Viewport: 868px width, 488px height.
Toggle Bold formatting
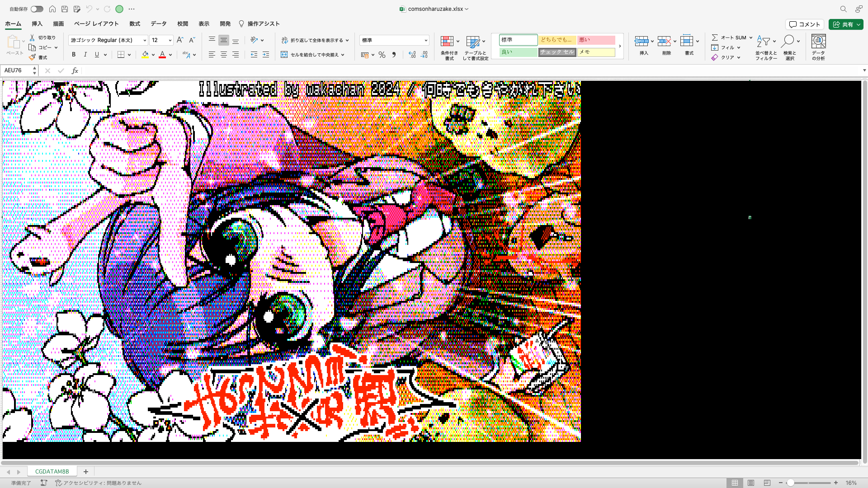(x=74, y=55)
